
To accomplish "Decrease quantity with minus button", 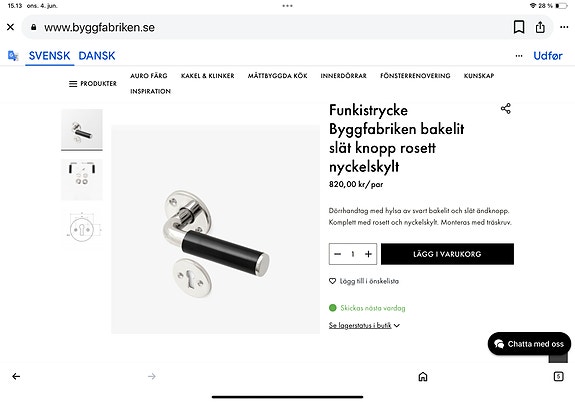I will coord(338,254).
